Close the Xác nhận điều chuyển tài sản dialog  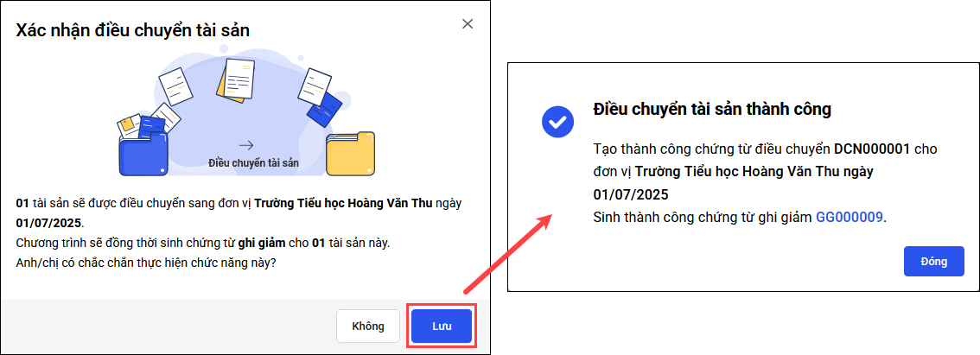tap(467, 24)
